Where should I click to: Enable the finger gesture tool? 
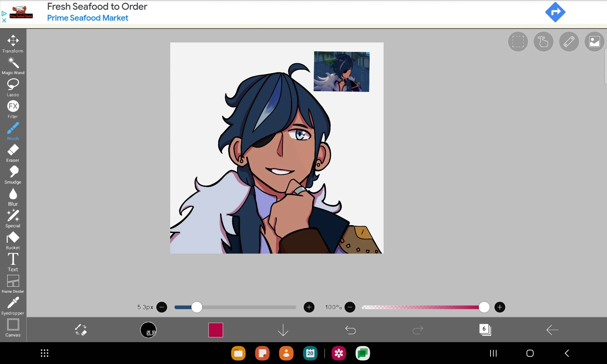543,42
